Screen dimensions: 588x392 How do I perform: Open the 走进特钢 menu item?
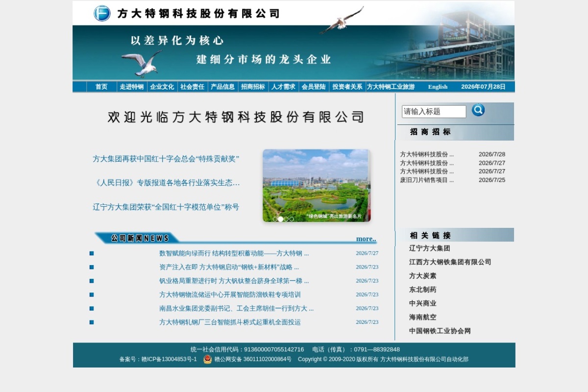tap(132, 87)
